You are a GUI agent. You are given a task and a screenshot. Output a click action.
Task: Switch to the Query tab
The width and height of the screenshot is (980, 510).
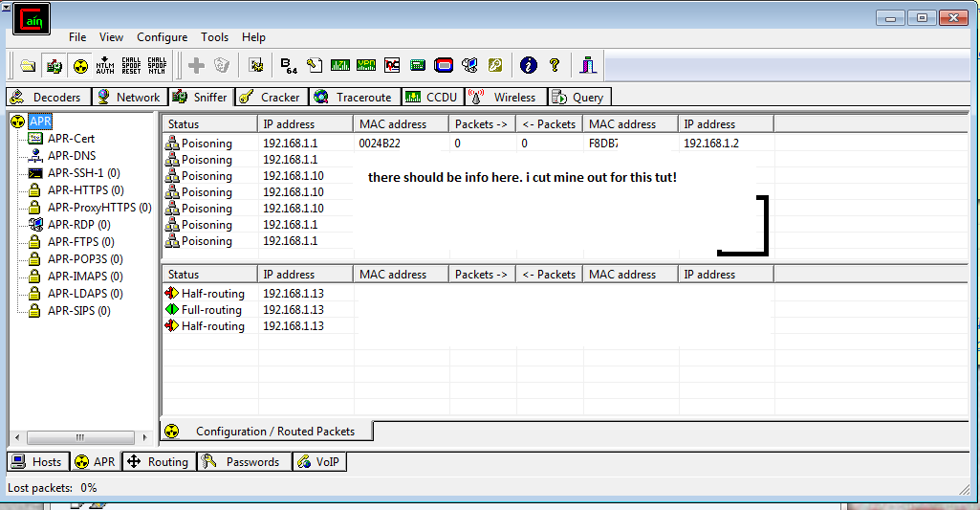pos(578,97)
